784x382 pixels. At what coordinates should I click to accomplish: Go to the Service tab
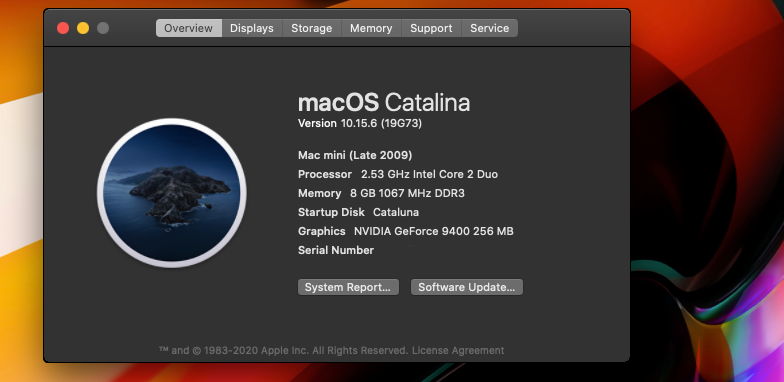coord(490,28)
